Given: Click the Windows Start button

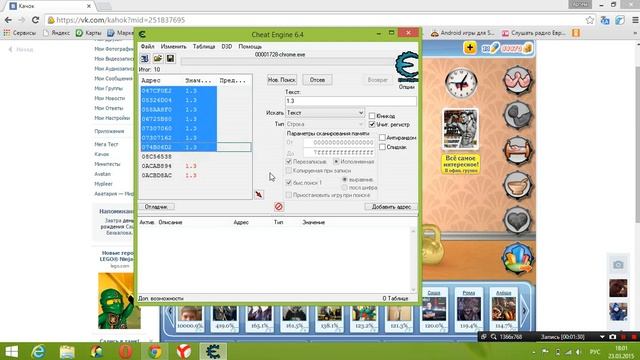Looking at the screenshot, I should click(x=11, y=351).
